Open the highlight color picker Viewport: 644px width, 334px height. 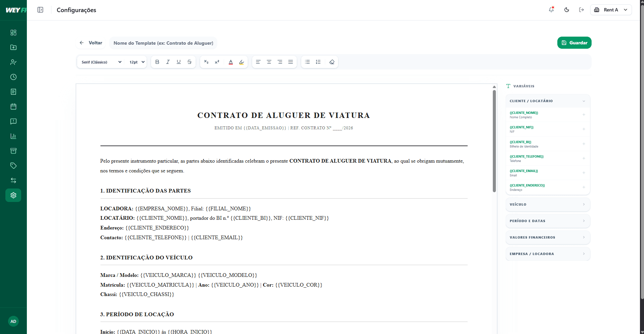pos(242,62)
